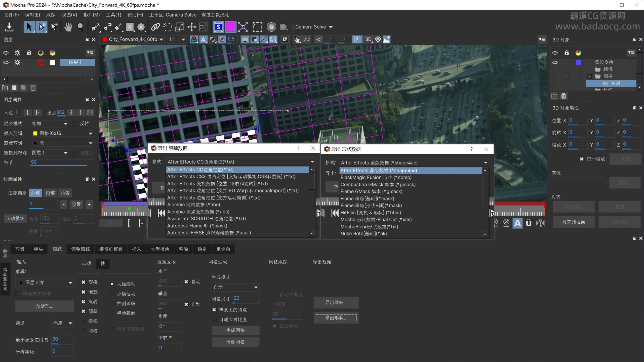644x362 pixels.
Task: Select the hand pan tool
Action: point(68,27)
